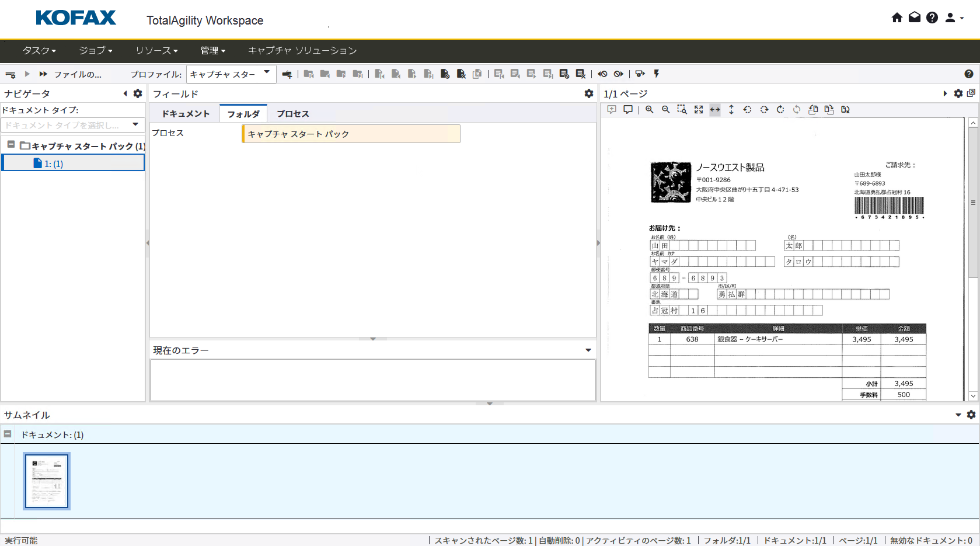The image size is (980, 546).
Task: Click the fit-to-height vertical arrows icon
Action: click(x=731, y=110)
